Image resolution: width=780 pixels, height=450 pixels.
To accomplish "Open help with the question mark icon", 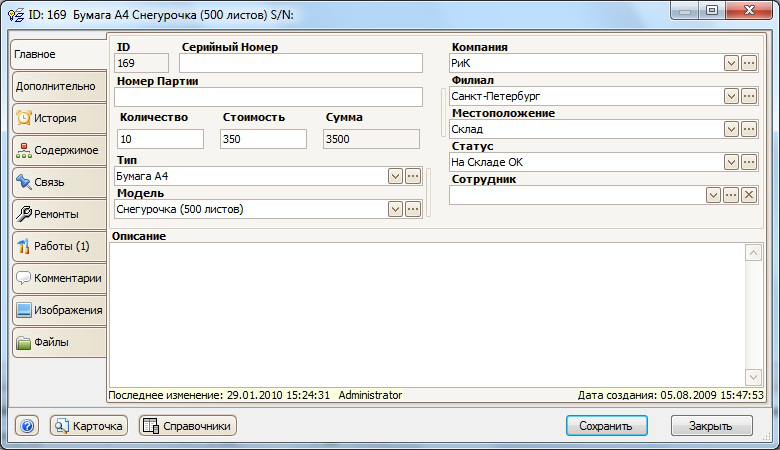I will [27, 426].
